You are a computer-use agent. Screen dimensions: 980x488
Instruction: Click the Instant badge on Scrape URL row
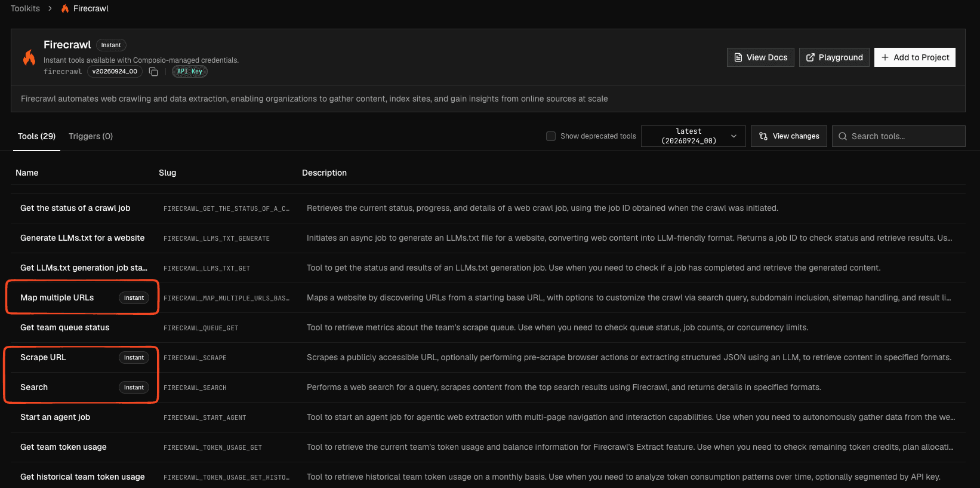pyautogui.click(x=134, y=357)
